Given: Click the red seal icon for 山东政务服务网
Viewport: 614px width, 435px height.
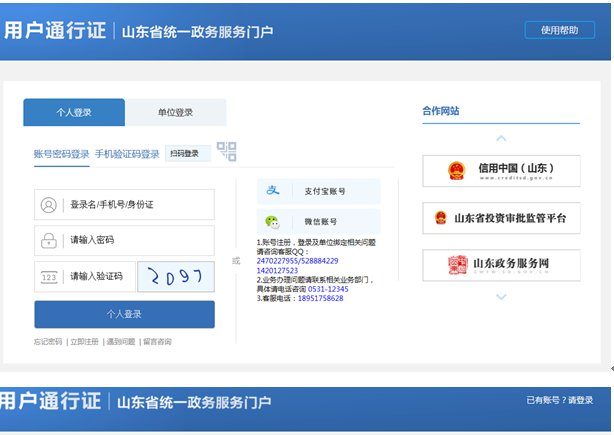Looking at the screenshot, I should click(x=457, y=265).
